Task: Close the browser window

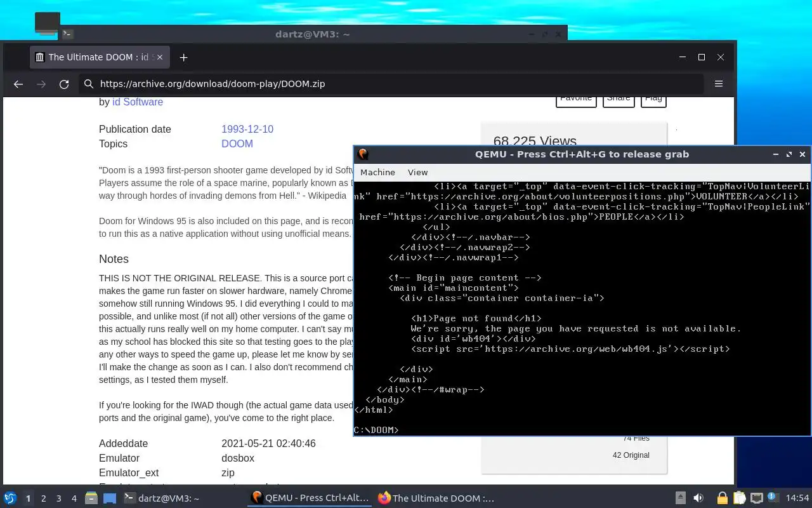Action: pos(721,57)
